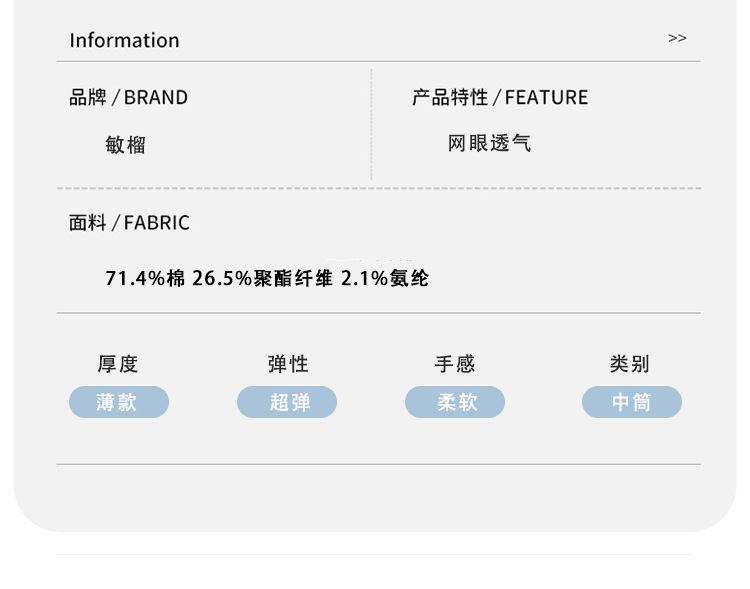Click the 2.1%氨纶 fabric text
This screenshot has width=750, height=589.
click(x=385, y=279)
